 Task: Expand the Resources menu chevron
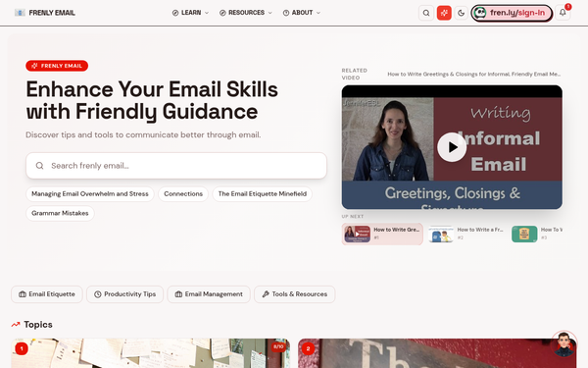[270, 13]
